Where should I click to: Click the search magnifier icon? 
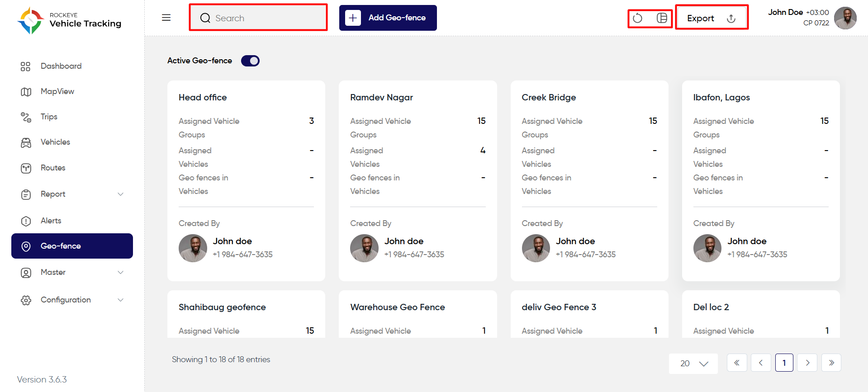[x=205, y=18]
